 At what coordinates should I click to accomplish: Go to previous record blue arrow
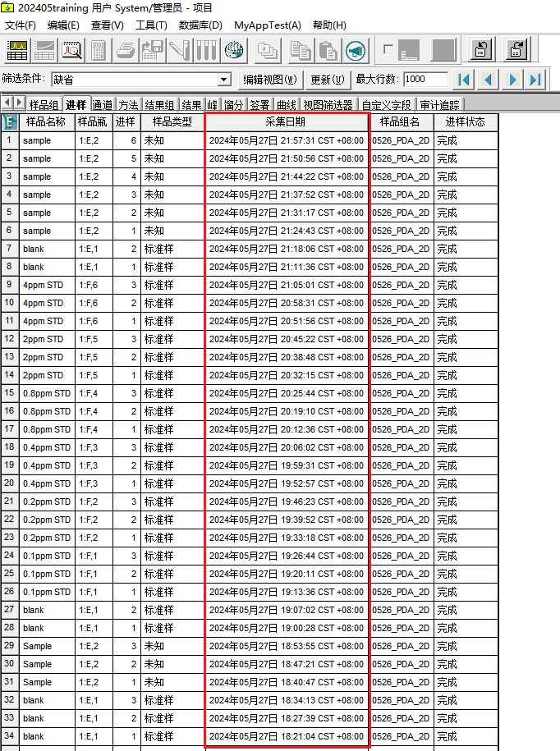point(488,80)
